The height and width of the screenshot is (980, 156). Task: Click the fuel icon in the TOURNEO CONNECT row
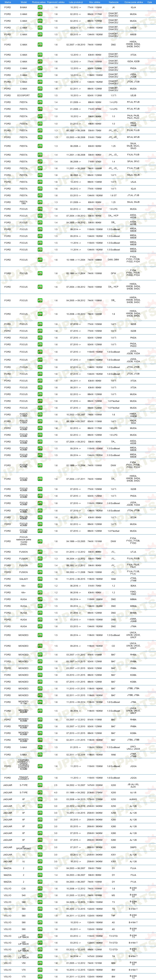[40, 766]
